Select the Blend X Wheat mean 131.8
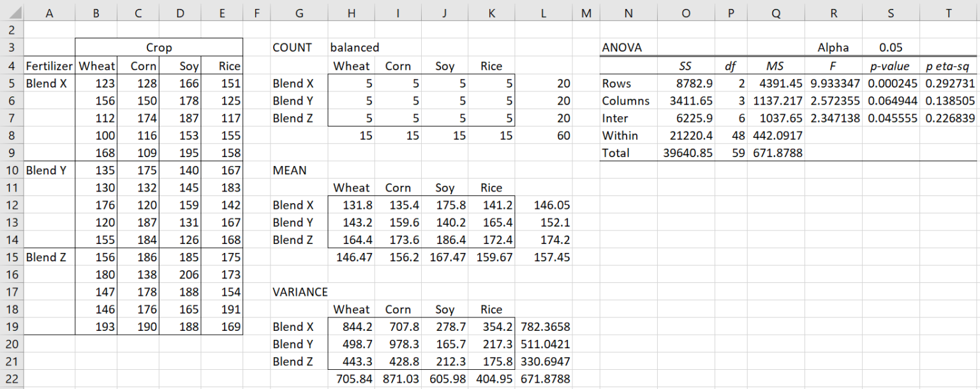Screen dimensions: 980x389 coord(351,204)
